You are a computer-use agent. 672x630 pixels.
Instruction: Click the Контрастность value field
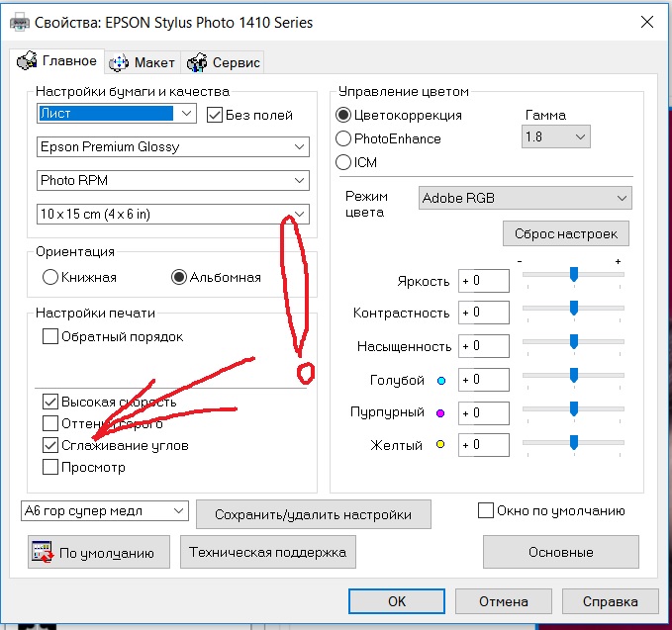(484, 313)
